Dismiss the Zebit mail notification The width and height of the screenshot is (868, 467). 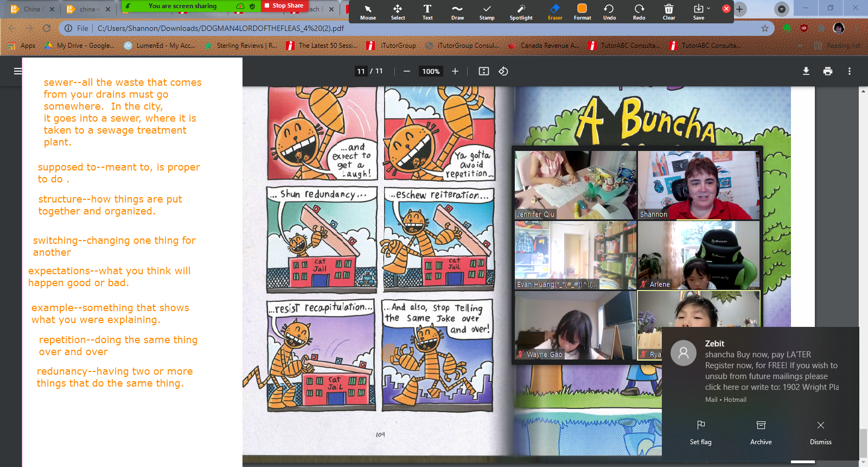[821, 432]
